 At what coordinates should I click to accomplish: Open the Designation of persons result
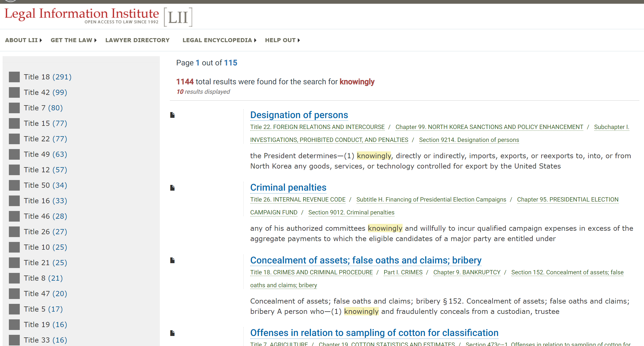coord(299,115)
